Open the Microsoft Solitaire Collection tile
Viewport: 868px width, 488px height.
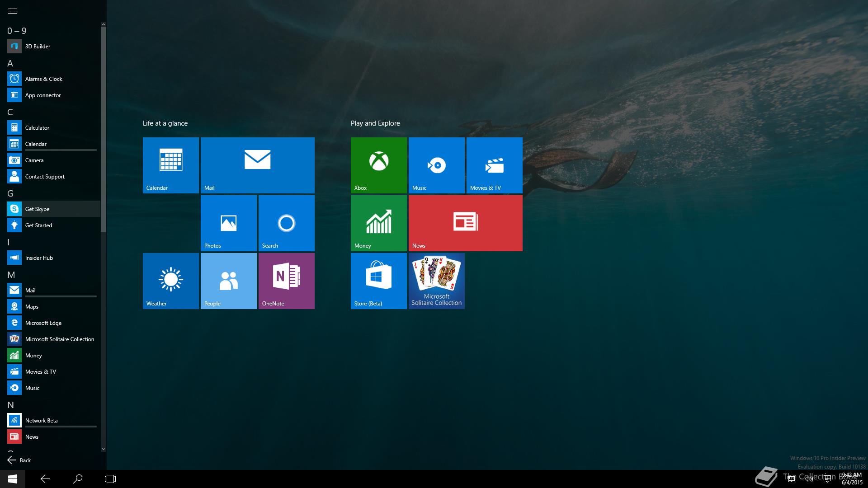(437, 281)
